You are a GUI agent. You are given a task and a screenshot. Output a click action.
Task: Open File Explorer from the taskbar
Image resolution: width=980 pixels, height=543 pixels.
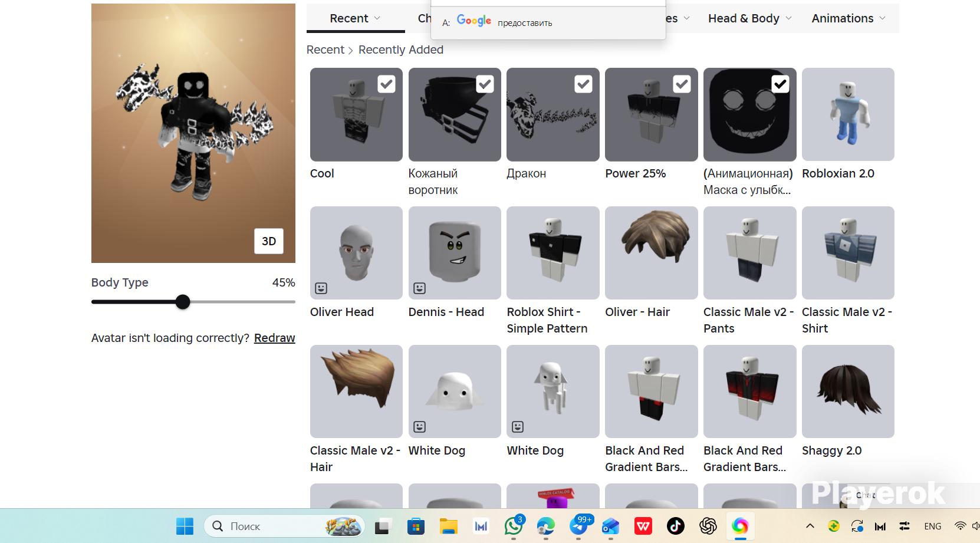[449, 526]
